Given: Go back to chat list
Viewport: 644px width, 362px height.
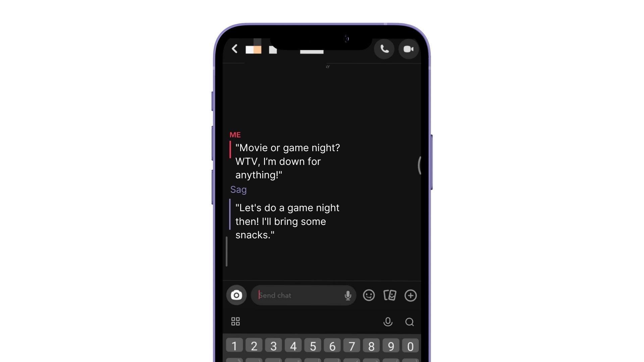Looking at the screenshot, I should pyautogui.click(x=235, y=49).
